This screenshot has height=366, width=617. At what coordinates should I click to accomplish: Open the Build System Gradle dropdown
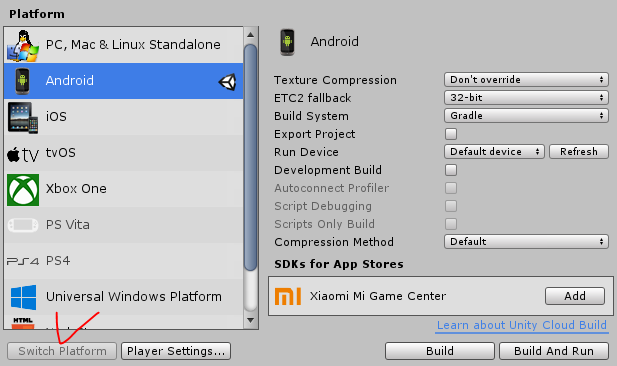[x=526, y=116]
